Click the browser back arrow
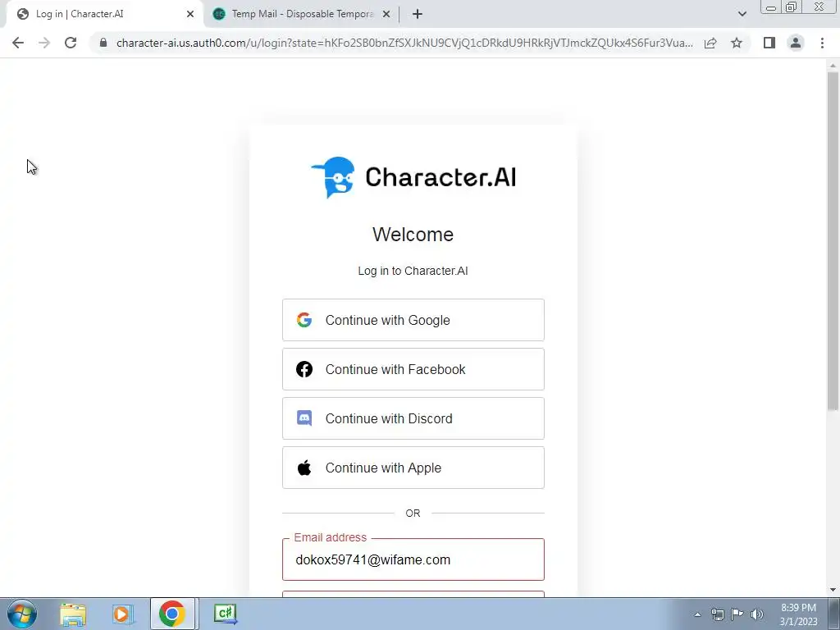This screenshot has height=630, width=840. (18, 43)
